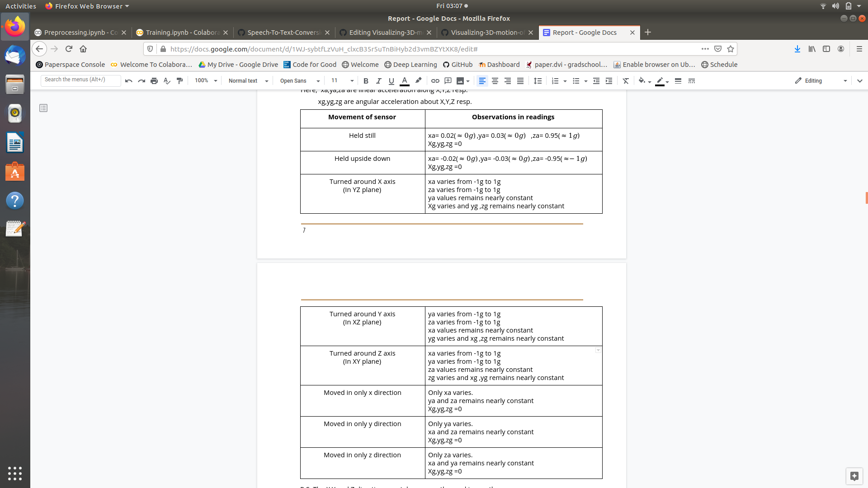
Task: Click the increase indent icon
Action: tap(609, 81)
